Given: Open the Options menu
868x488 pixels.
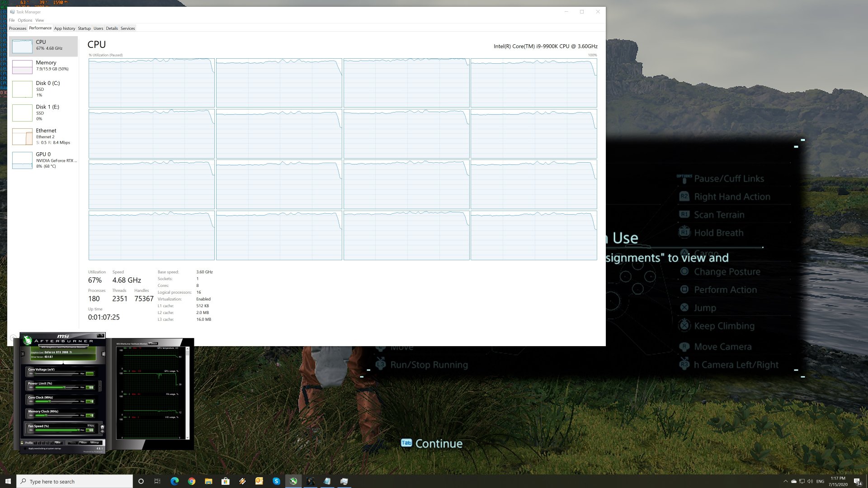Looking at the screenshot, I should click(x=25, y=20).
